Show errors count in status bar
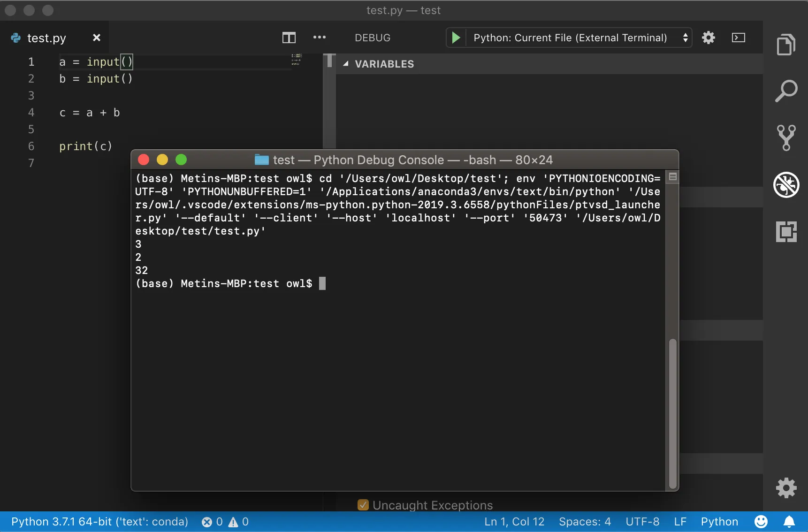This screenshot has height=532, width=808. click(212, 522)
